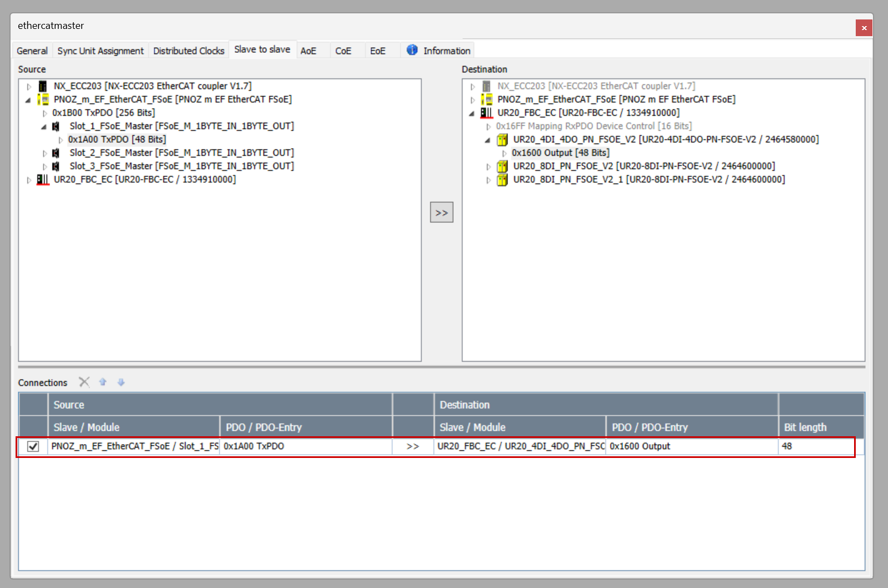Collapse PNOZ_m_EF_EtherCAT_FSoE node in Source tree
Viewport: 888px width, 588px height.
(x=28, y=101)
